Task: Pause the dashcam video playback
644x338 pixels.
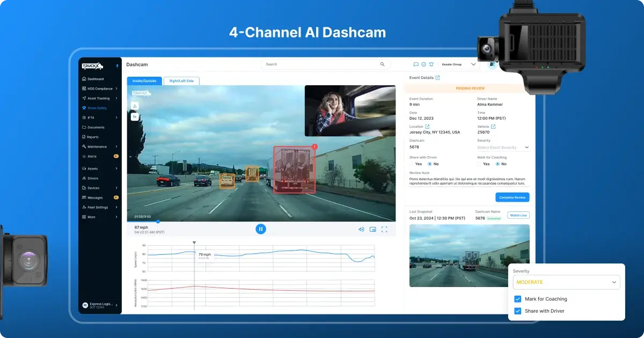Action: tap(261, 229)
